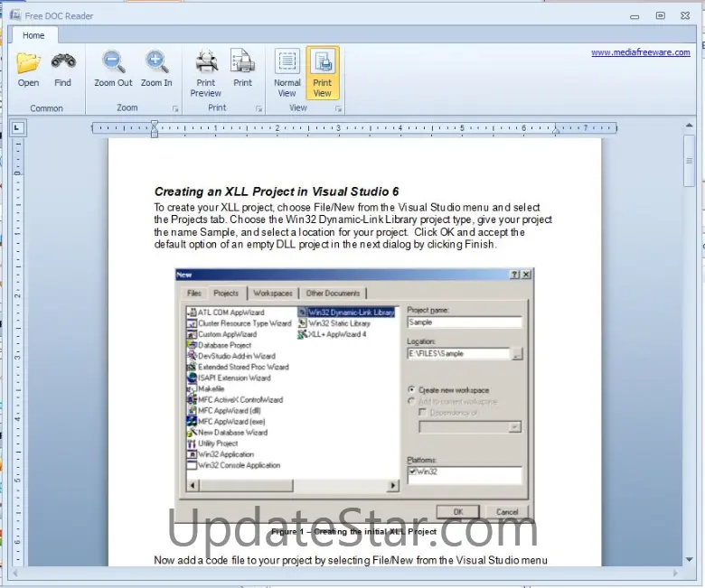
Task: Open a document with the Open folder icon
Action: coord(28,70)
